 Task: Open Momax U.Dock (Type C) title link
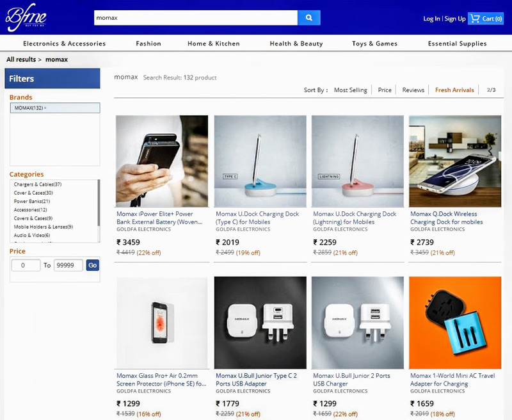pyautogui.click(x=257, y=218)
